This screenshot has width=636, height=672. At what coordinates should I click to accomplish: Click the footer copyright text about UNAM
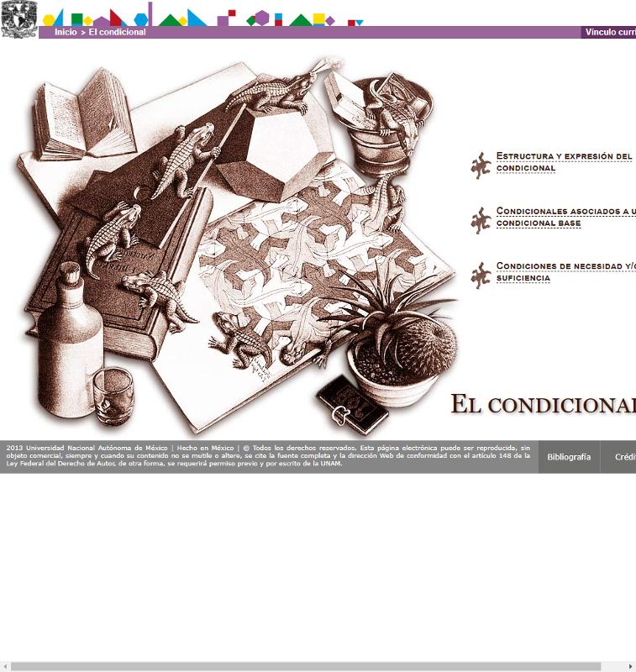[x=268, y=455]
